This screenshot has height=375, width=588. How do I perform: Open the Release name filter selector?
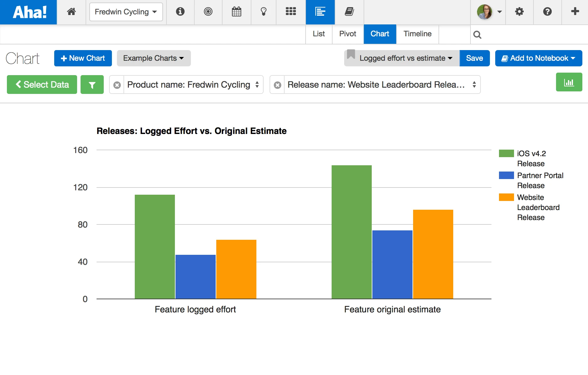[x=382, y=85]
